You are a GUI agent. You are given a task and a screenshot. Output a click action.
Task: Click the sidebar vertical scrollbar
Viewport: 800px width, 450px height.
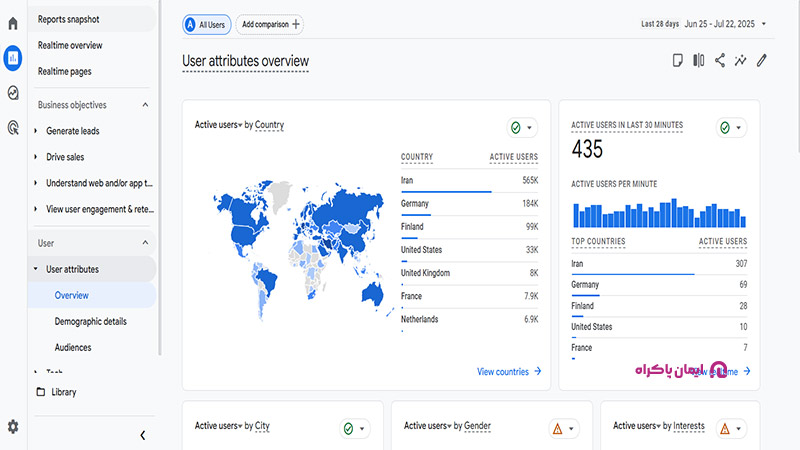point(160,178)
